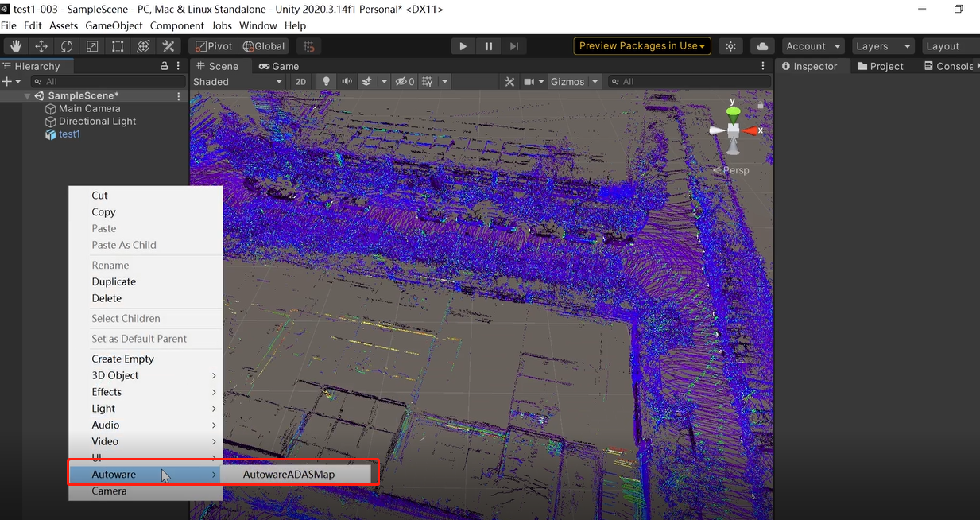Choose Camera in context menu
The width and height of the screenshot is (980, 520).
coord(145,491)
